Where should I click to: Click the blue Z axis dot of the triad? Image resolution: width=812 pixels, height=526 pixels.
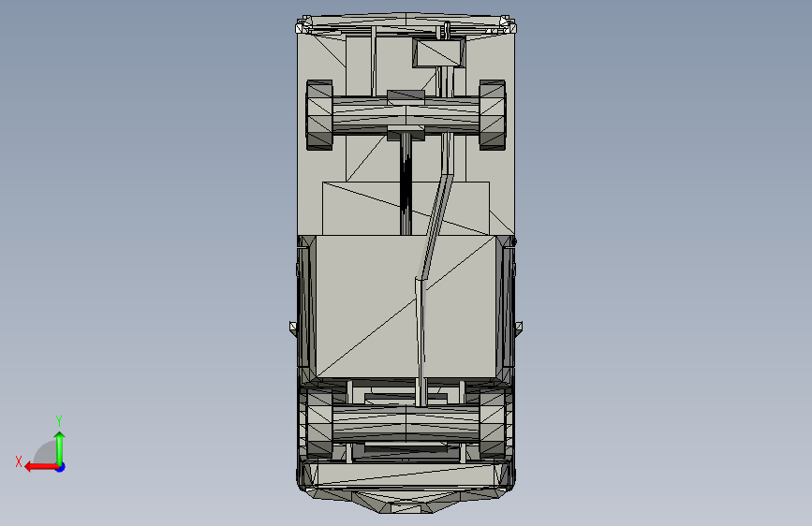pos(61,467)
